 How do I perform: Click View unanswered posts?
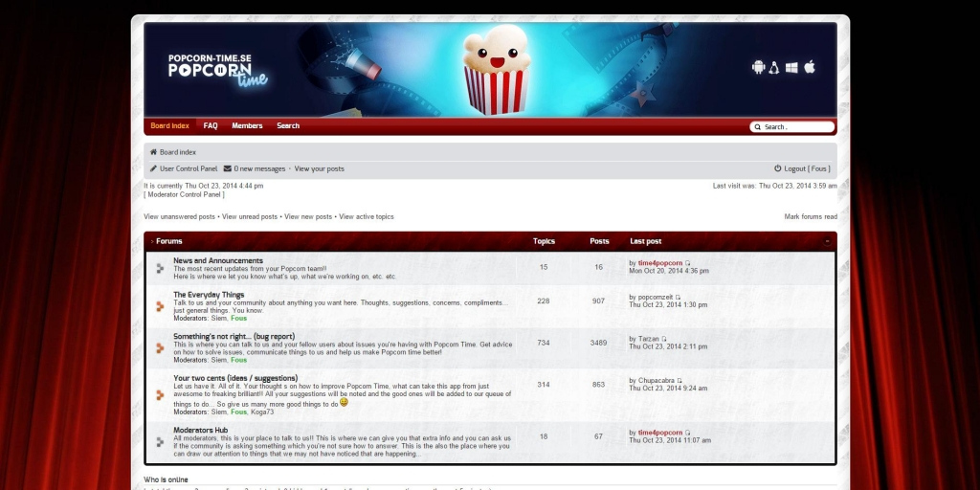coord(179,217)
